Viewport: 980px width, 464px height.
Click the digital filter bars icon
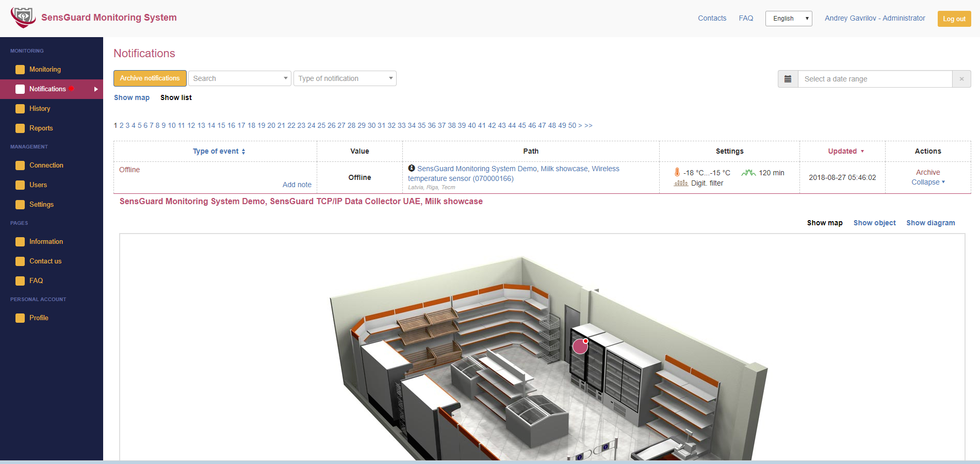click(x=681, y=183)
